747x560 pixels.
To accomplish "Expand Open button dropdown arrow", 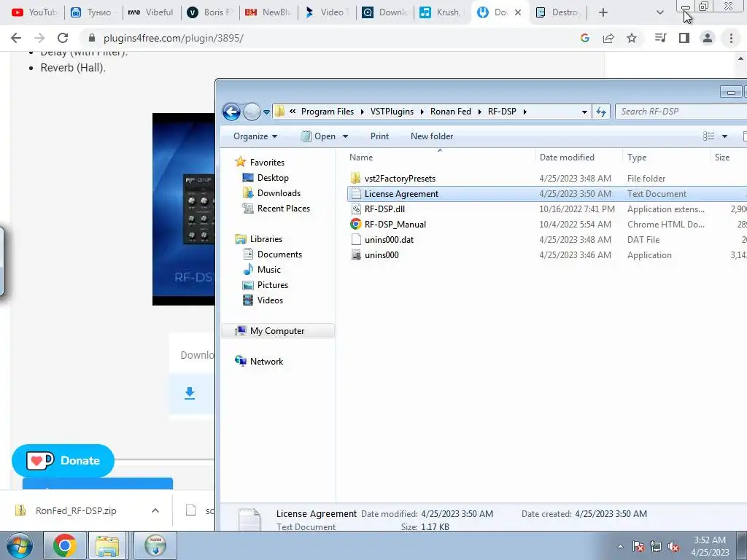I will (345, 136).
